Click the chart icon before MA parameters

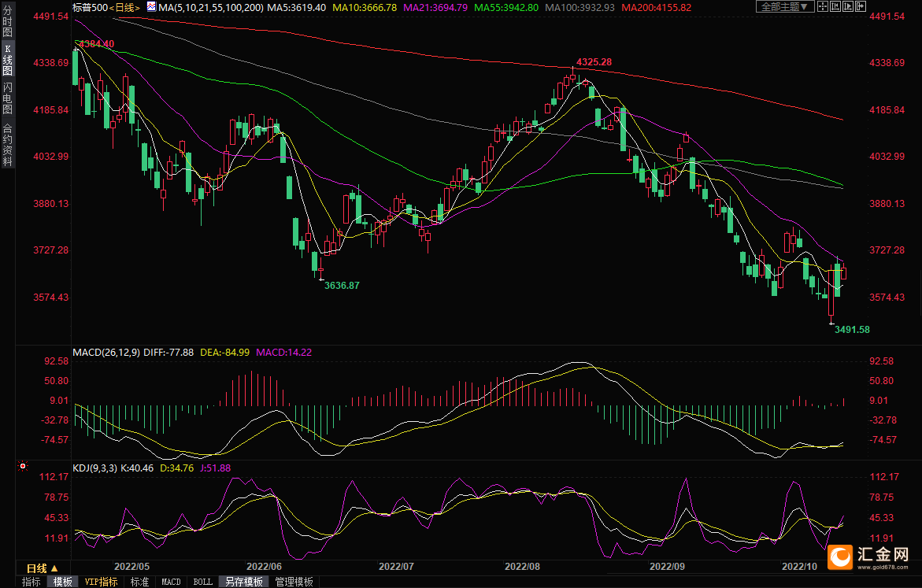click(151, 6)
